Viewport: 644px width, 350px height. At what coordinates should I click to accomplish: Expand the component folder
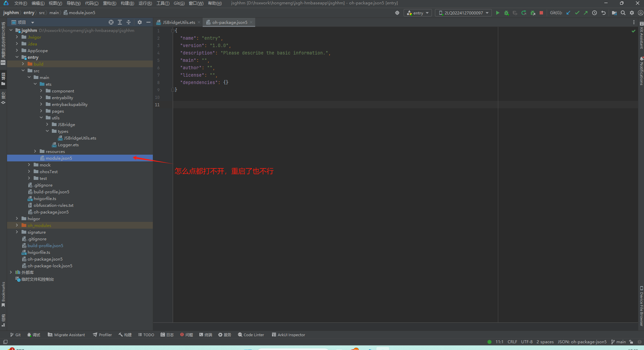[41, 91]
